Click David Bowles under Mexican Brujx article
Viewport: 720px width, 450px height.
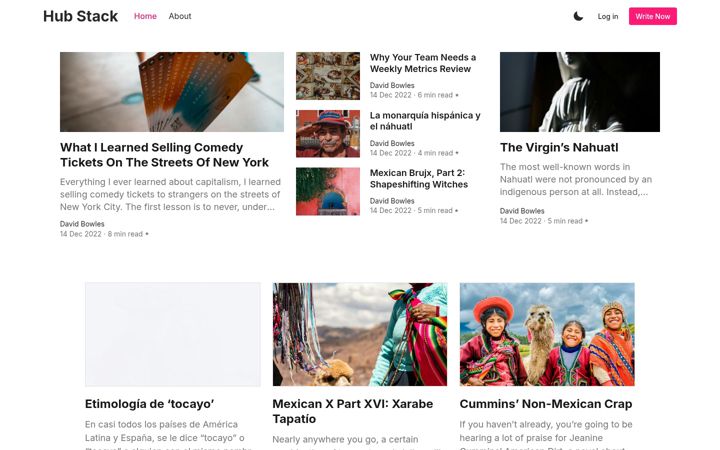click(392, 201)
